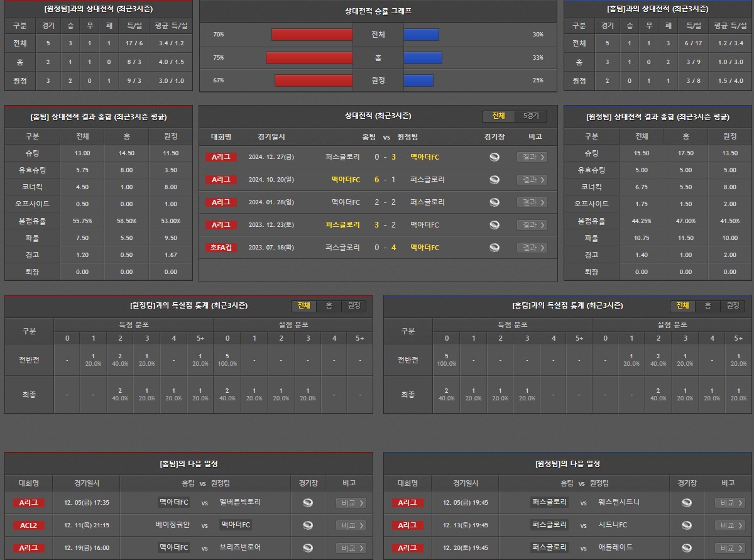
Task: Open stadium icon for 퍼스글로리 vs 웨스턴시드니
Action: coord(687,503)
